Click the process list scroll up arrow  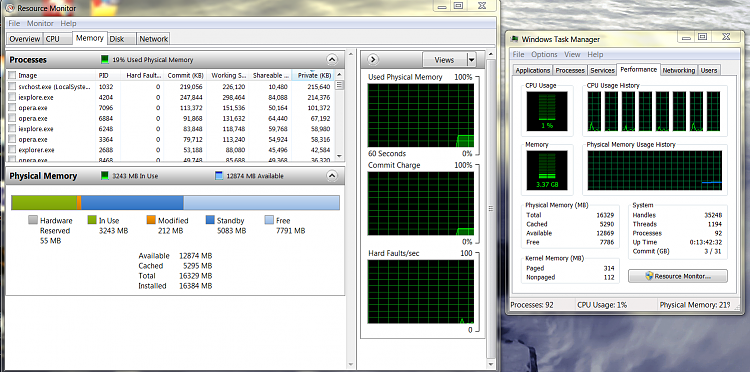click(339, 75)
